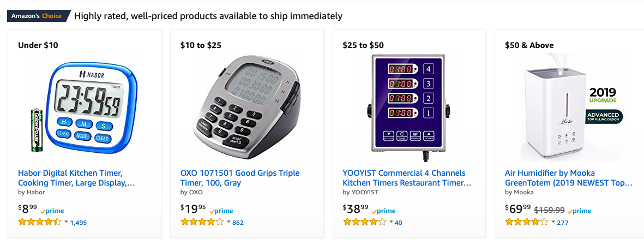Expand the Habor timer rating dropdown arrow
The image size is (644, 244).
pyautogui.click(x=67, y=222)
